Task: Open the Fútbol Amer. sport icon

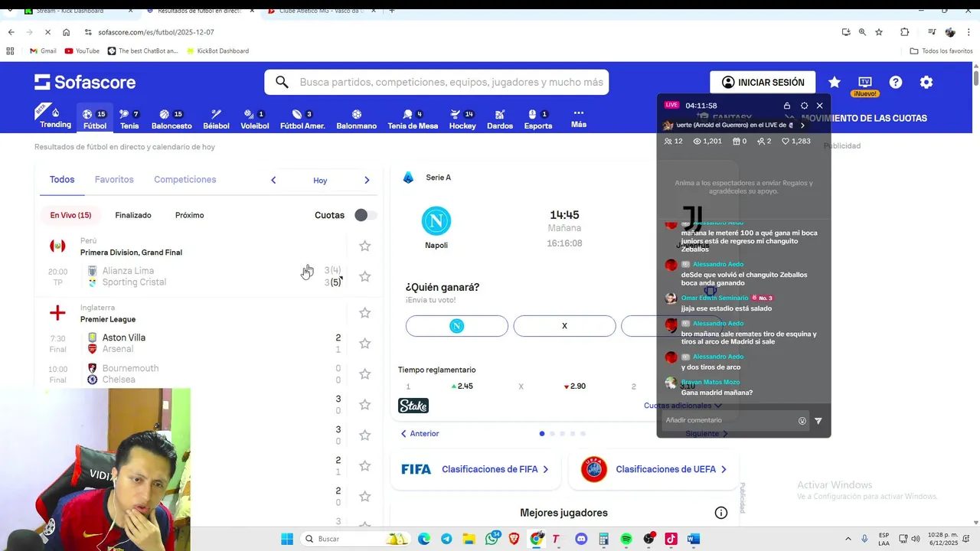Action: [302, 119]
